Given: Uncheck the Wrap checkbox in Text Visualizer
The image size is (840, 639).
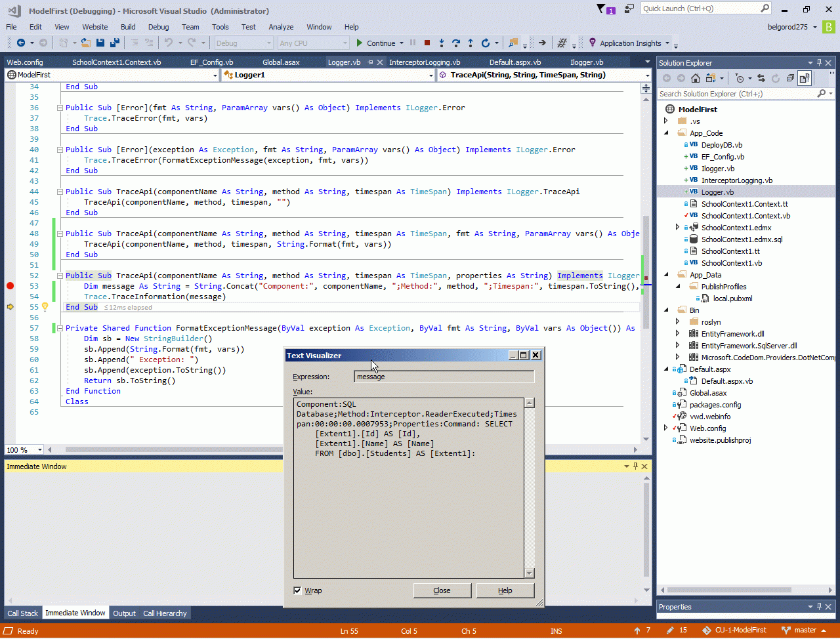Looking at the screenshot, I should [x=298, y=591].
